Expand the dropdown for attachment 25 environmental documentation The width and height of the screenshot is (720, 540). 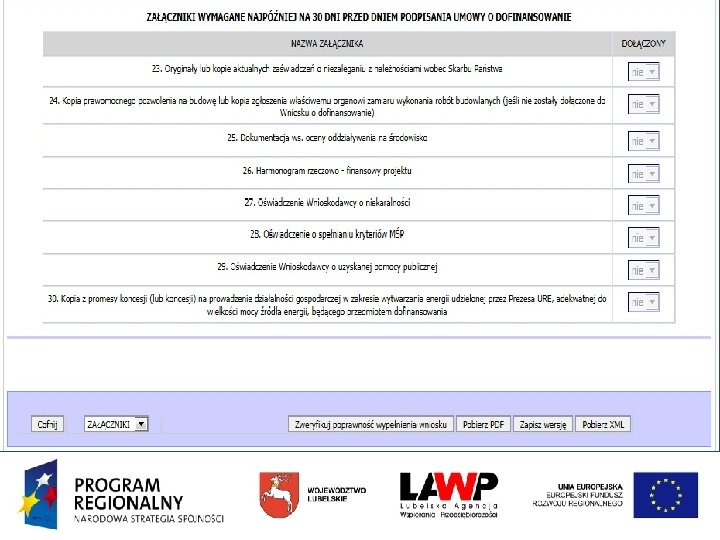click(643, 141)
